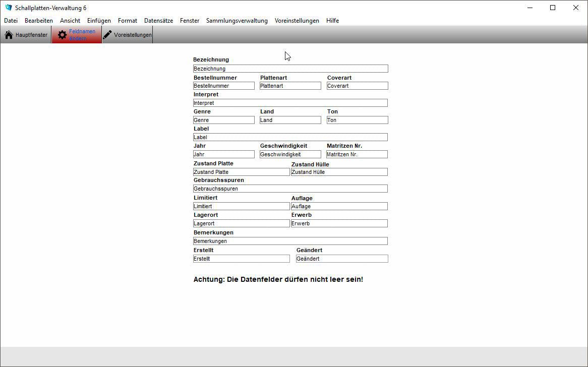Open the Einfügen menu
588x367 pixels.
99,21
